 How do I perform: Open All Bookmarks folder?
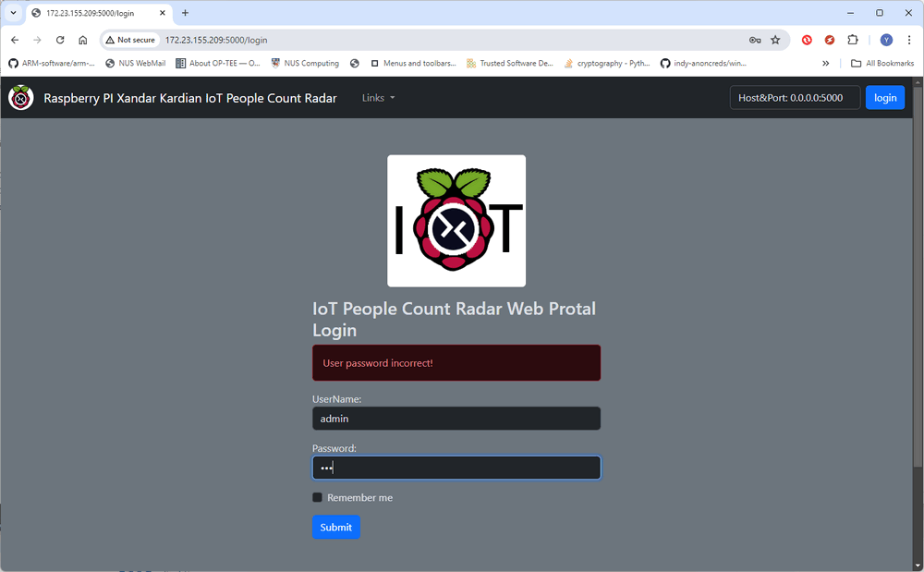coord(882,63)
